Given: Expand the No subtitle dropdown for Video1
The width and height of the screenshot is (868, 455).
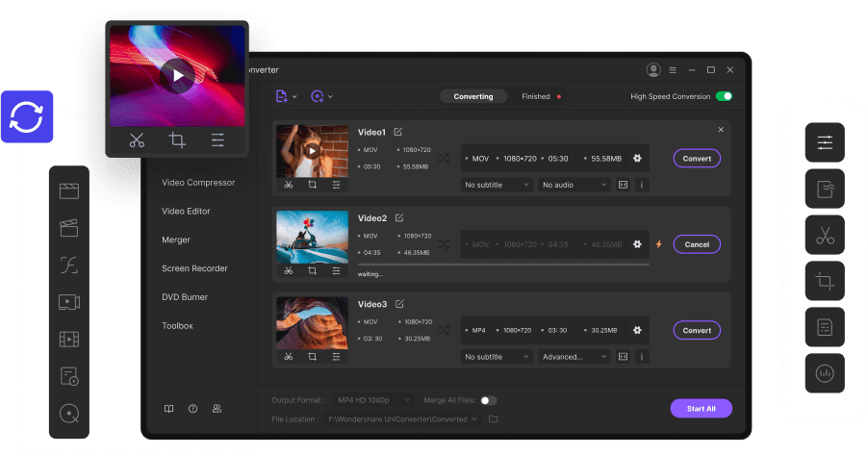Looking at the screenshot, I should click(497, 185).
